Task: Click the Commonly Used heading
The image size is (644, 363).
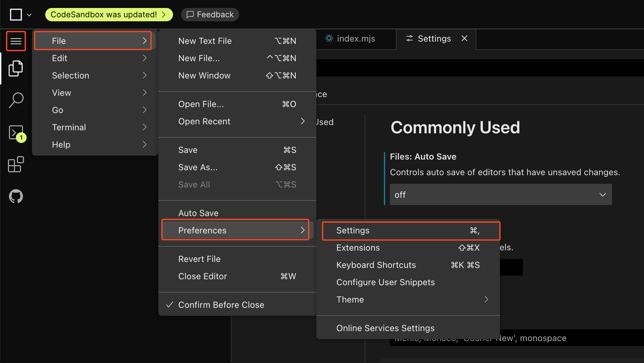Action: click(455, 128)
